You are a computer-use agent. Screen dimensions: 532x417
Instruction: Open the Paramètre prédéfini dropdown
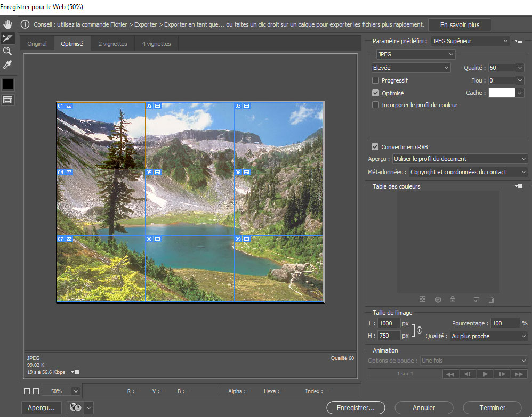[470, 41]
